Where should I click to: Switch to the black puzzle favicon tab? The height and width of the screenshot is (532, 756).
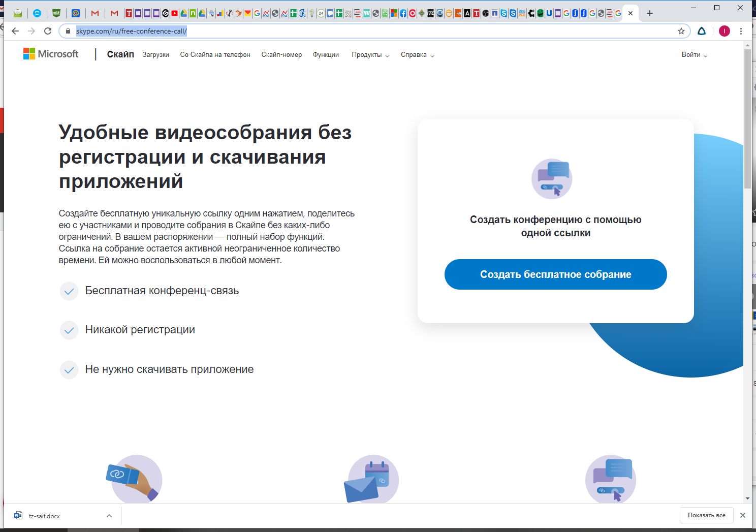(531, 13)
